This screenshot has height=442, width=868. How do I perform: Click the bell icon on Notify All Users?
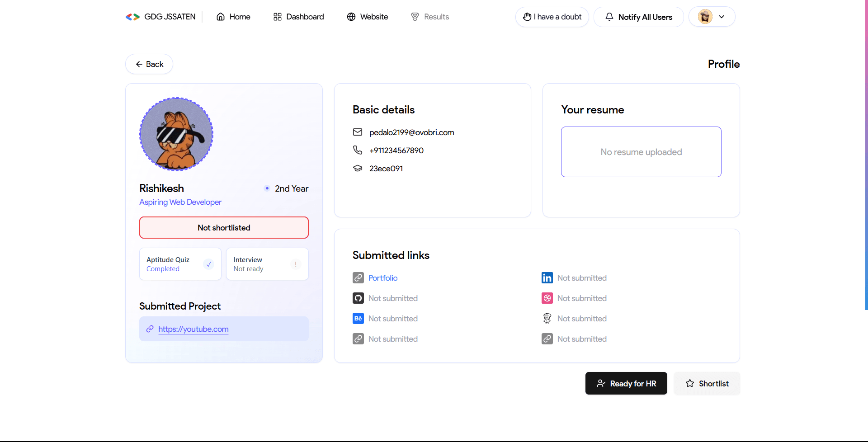tap(609, 17)
